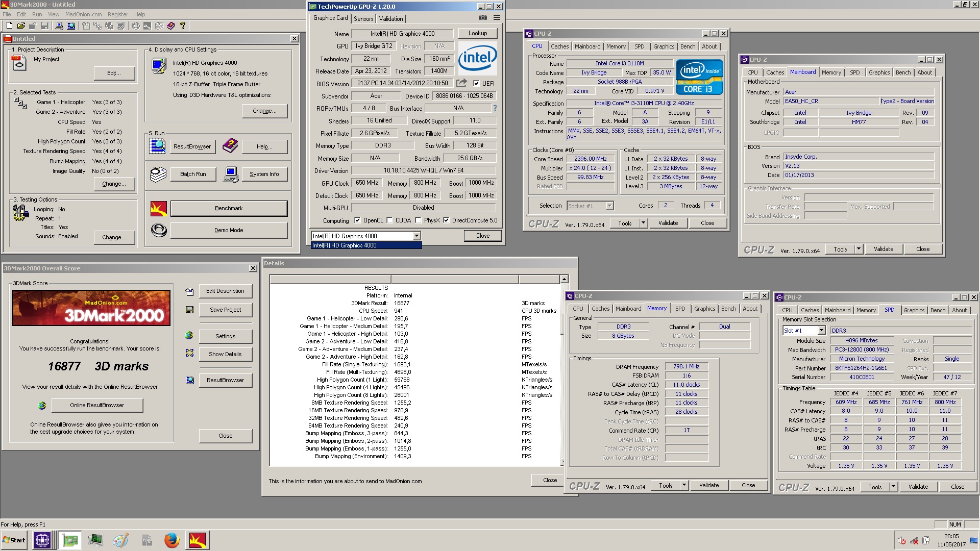
Task: Click the 3DMark2000 banner image
Action: click(91, 308)
